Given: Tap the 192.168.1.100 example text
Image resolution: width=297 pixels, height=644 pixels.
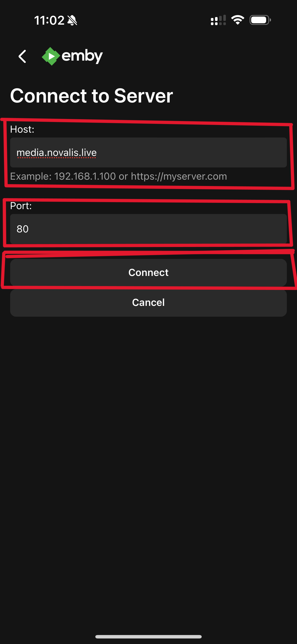Looking at the screenshot, I should point(85,176).
